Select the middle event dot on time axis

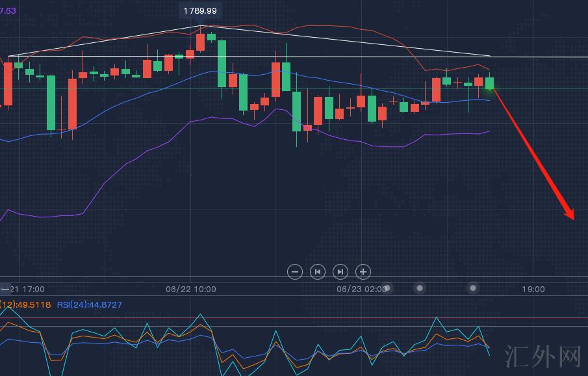[420, 288]
